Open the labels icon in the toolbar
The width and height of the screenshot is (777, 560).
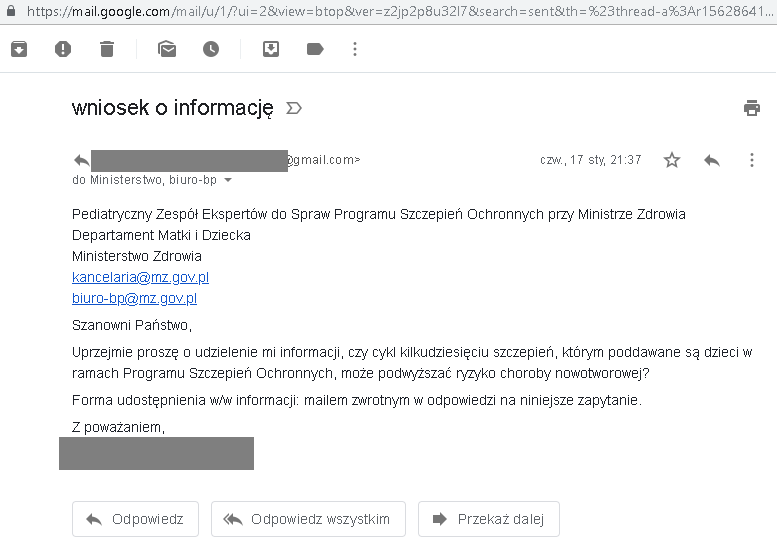tap(315, 49)
